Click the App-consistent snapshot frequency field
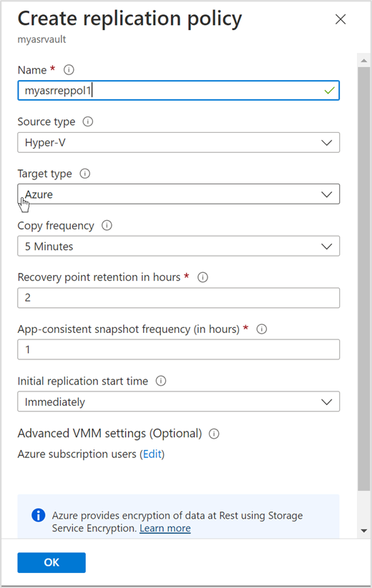The image size is (372, 588). [179, 349]
